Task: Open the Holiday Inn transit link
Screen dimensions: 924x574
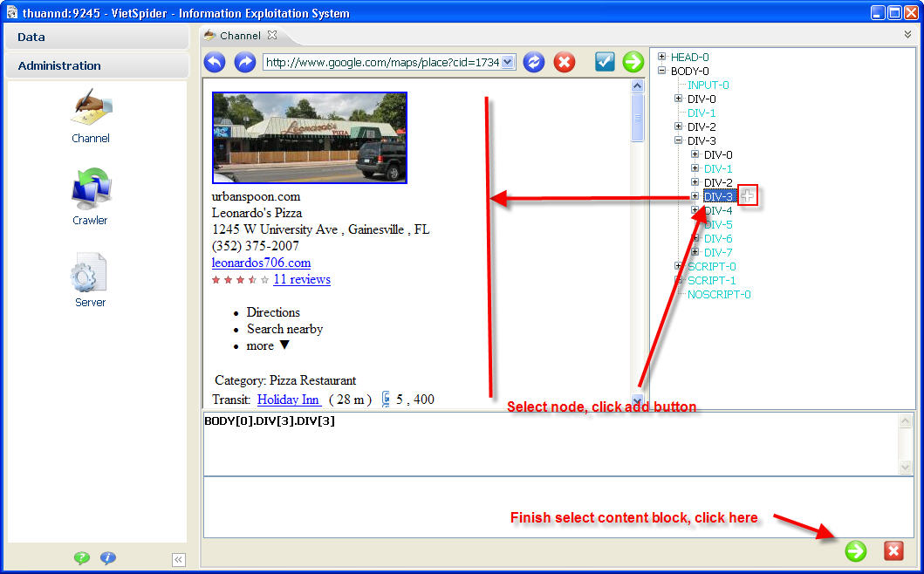Action: (x=289, y=400)
